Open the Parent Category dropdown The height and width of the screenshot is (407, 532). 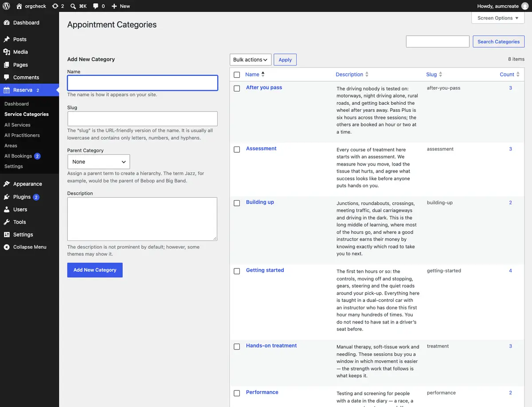coord(98,162)
